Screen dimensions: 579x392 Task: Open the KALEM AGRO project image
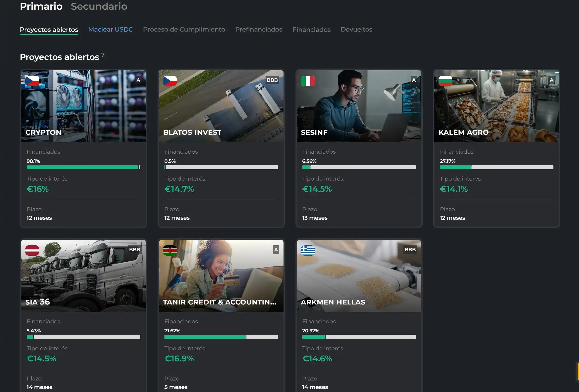(497, 106)
